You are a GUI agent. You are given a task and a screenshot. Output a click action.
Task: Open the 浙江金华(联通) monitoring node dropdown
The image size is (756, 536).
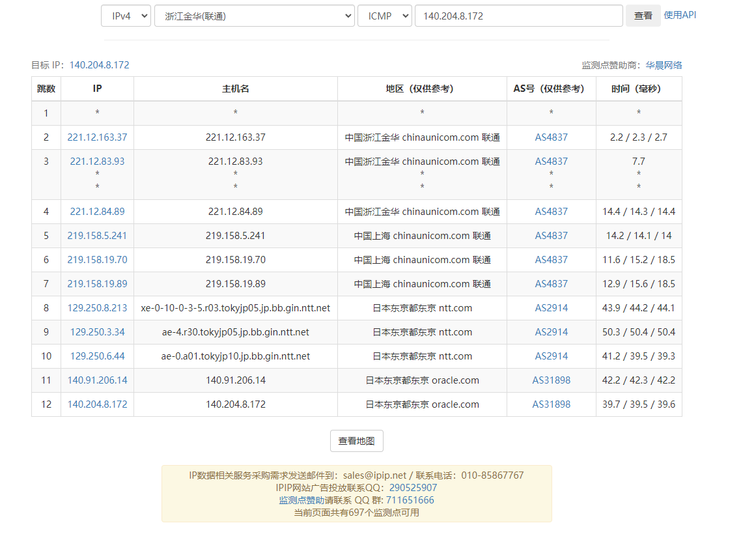255,16
